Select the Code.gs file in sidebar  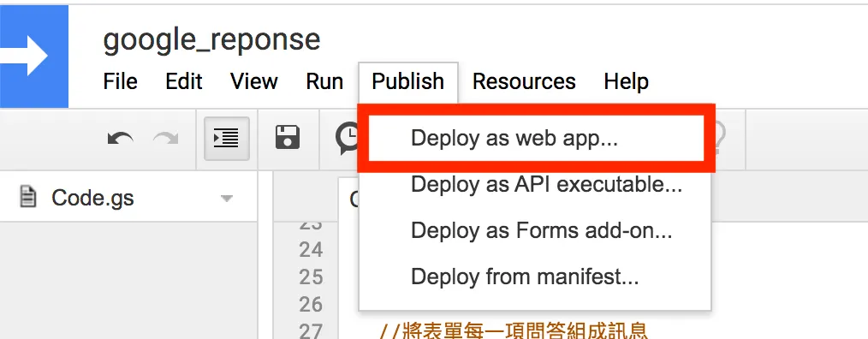point(128,198)
